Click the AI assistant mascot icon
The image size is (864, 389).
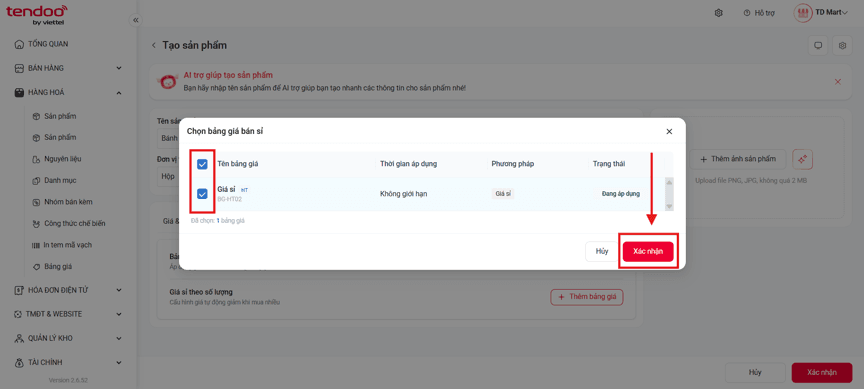coord(168,82)
